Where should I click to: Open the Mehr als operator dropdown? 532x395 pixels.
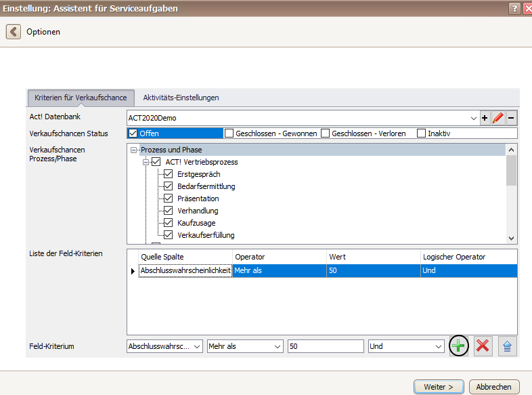pos(245,346)
